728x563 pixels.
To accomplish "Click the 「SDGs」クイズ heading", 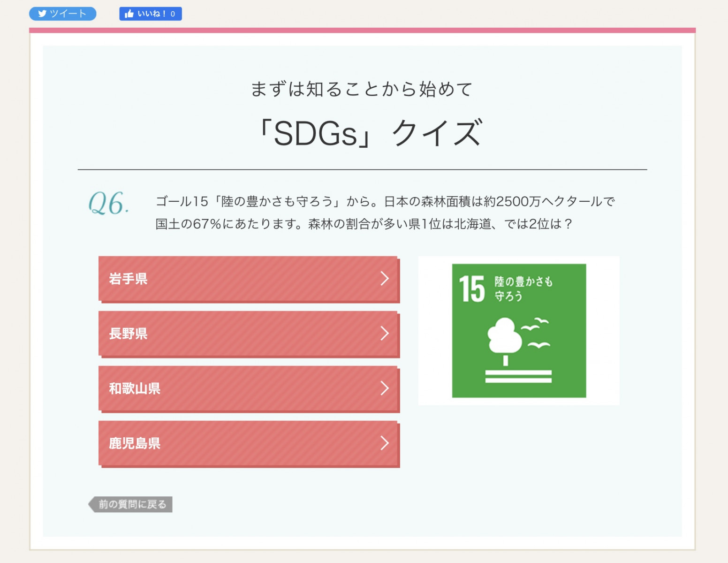I will point(371,133).
